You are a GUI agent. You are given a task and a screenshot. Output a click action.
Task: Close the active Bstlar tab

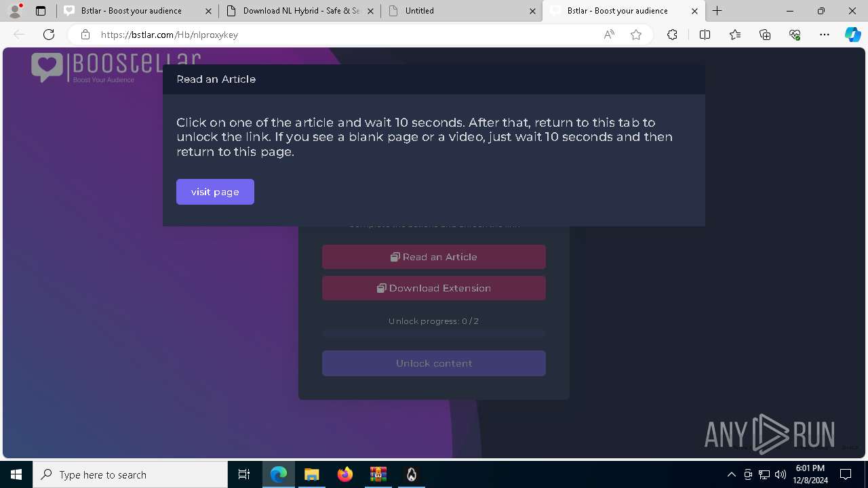pyautogui.click(x=694, y=11)
